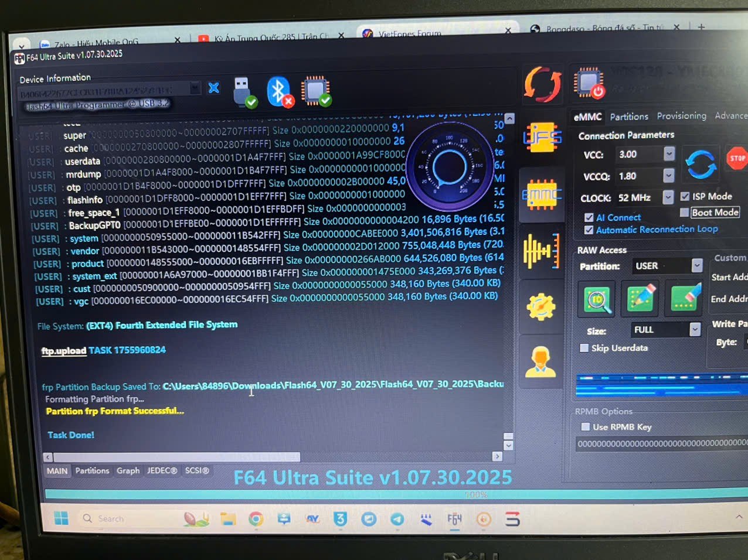748x560 pixels.
Task: Switch to the Provisioning tab
Action: tap(681, 116)
